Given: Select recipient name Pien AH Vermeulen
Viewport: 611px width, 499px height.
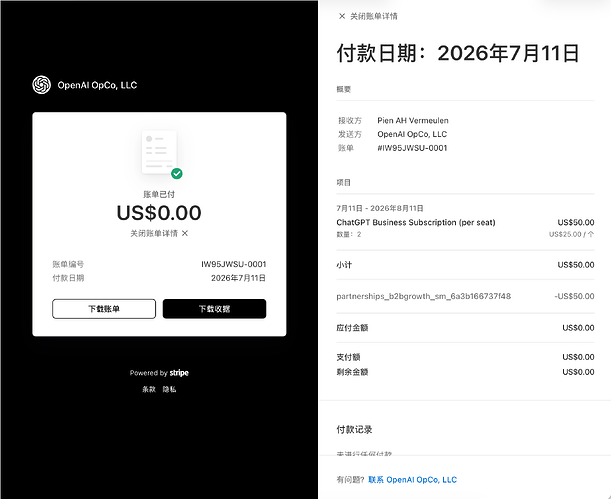Looking at the screenshot, I should click(x=413, y=120).
